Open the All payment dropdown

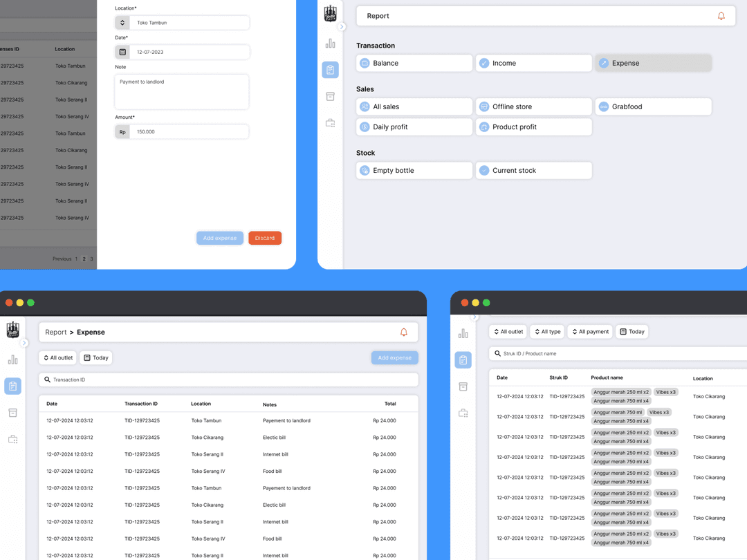(590, 331)
